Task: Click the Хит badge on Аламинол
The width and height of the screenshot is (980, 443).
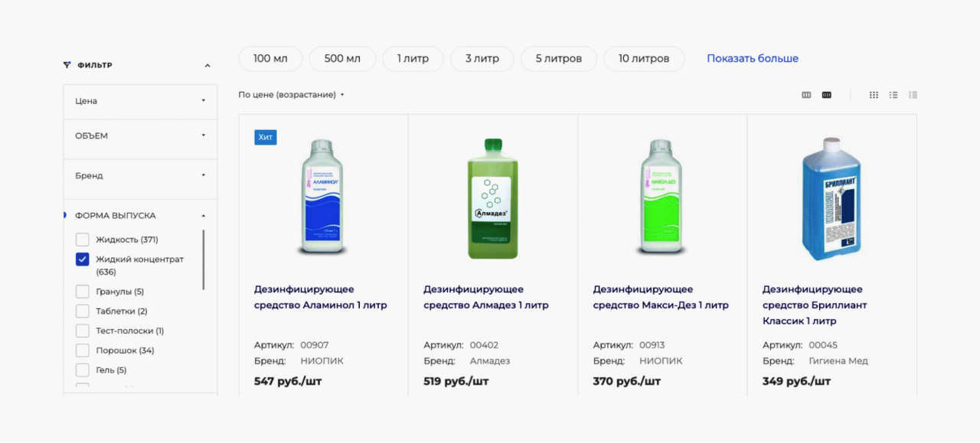Action: click(x=266, y=137)
